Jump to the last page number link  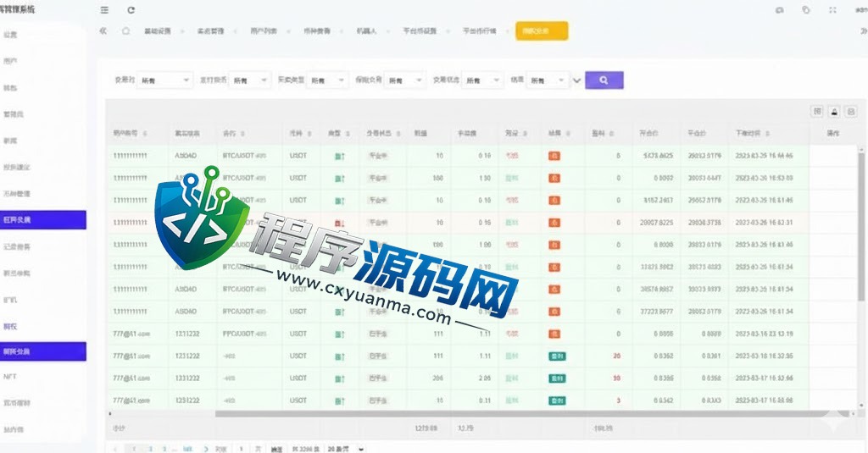click(187, 449)
